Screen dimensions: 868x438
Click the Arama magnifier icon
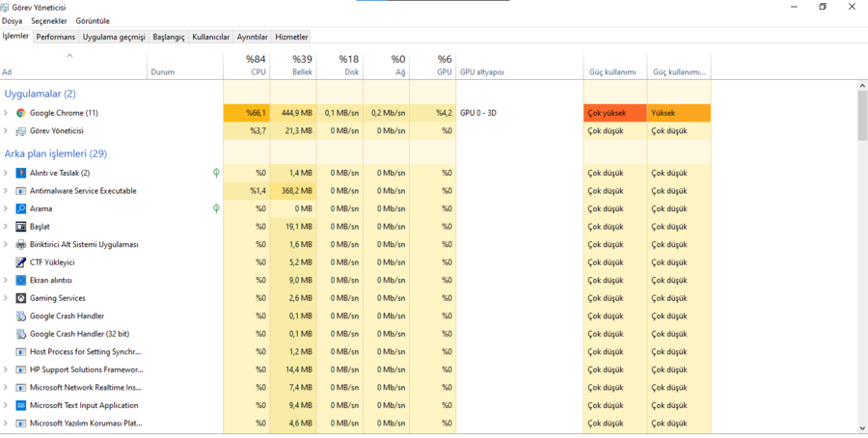click(x=20, y=208)
